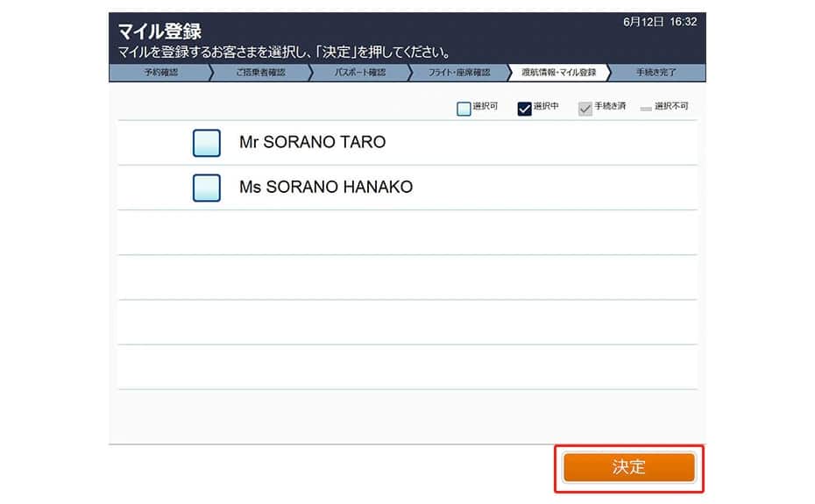Click the 6月12日 16:32 date and time

660,22
